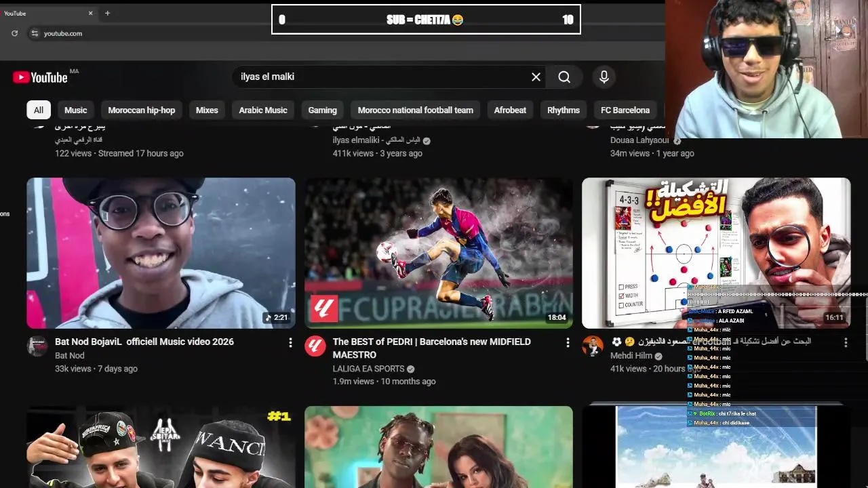Select the Gaming filter chip
868x488 pixels.
(322, 110)
